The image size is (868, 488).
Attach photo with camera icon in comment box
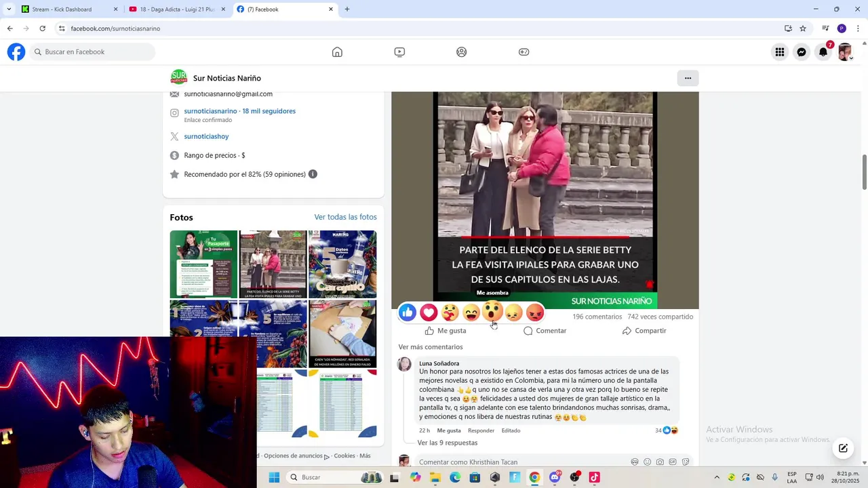(660, 462)
